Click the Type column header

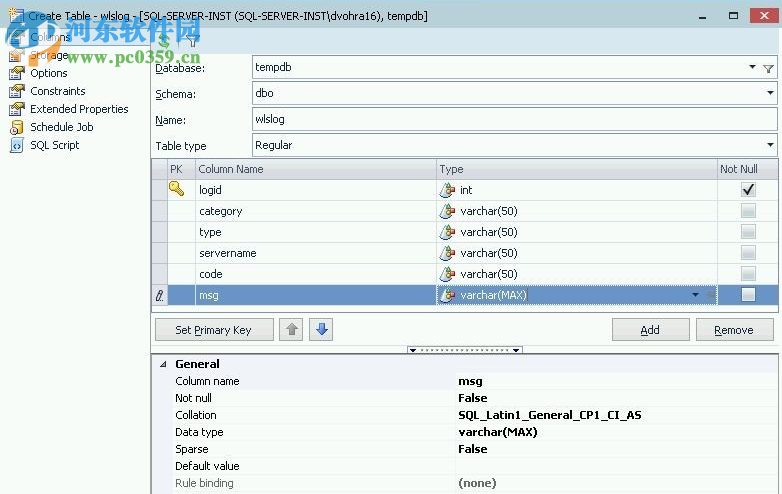click(577, 169)
